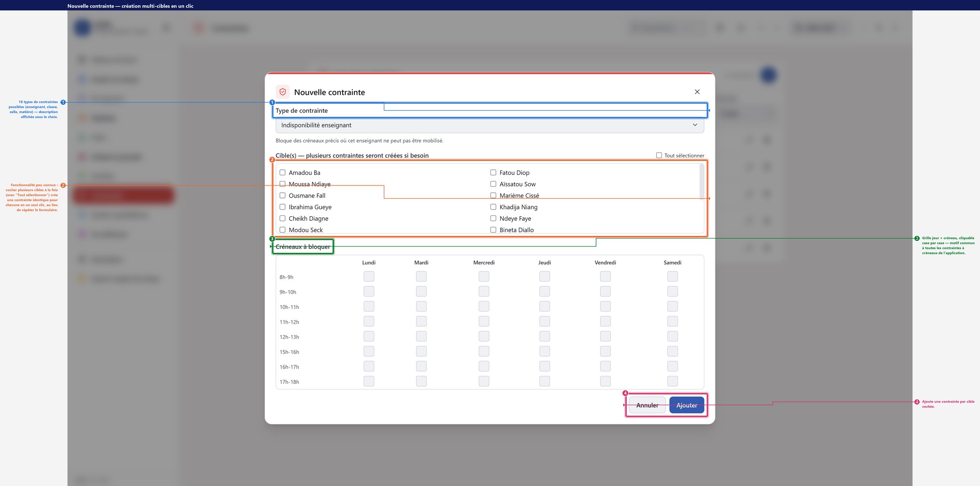Tick the Ibrahima Gueye checkbox
This screenshot has height=486, width=980.
pyautogui.click(x=282, y=207)
